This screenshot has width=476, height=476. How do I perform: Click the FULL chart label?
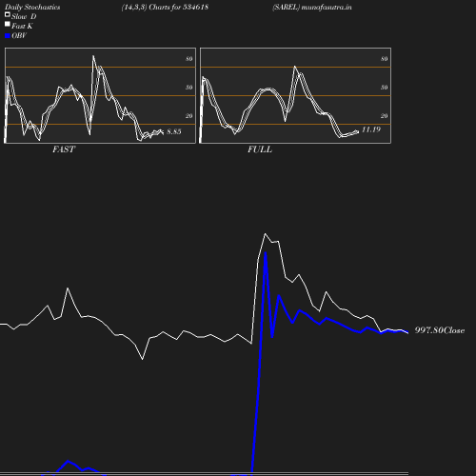tap(260, 149)
